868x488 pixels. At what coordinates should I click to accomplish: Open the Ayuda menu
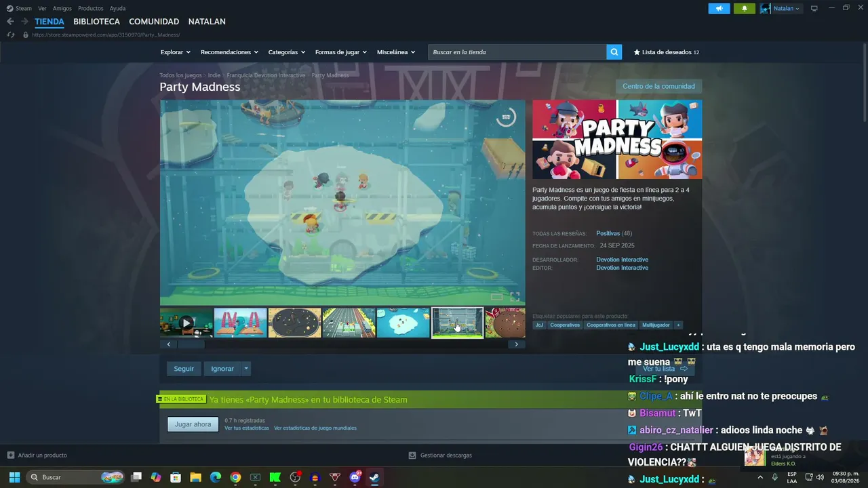[117, 8]
